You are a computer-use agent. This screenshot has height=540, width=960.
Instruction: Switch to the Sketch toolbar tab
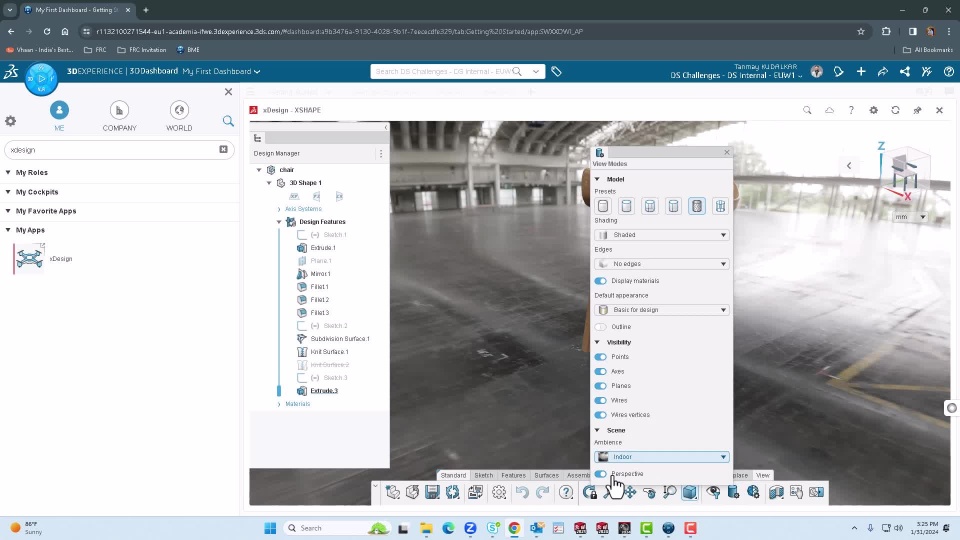click(484, 475)
